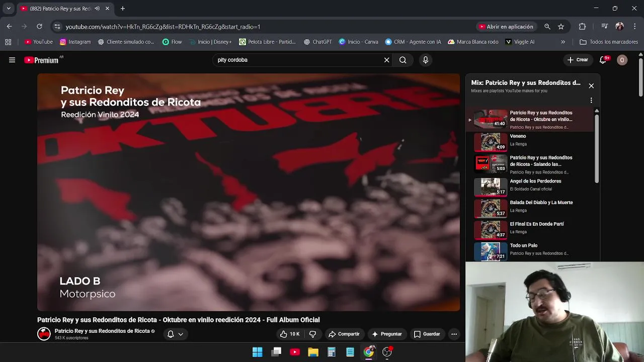This screenshot has height=362, width=644.
Task: Open the Viggle AI bookmark
Action: point(520,42)
